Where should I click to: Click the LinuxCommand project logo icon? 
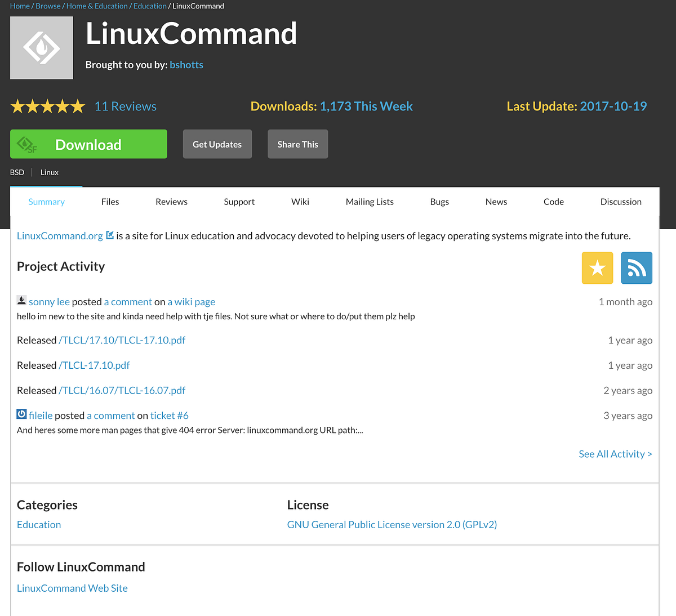tap(42, 48)
